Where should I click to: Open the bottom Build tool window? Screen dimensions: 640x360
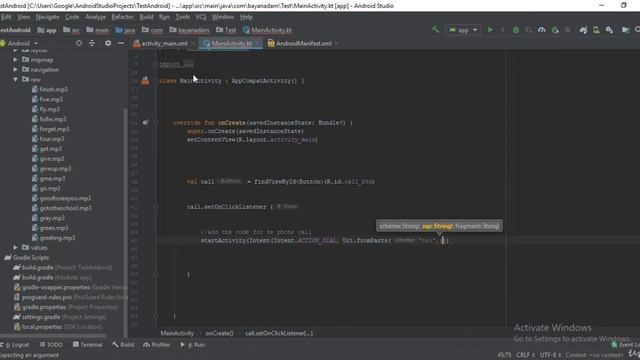(123, 345)
